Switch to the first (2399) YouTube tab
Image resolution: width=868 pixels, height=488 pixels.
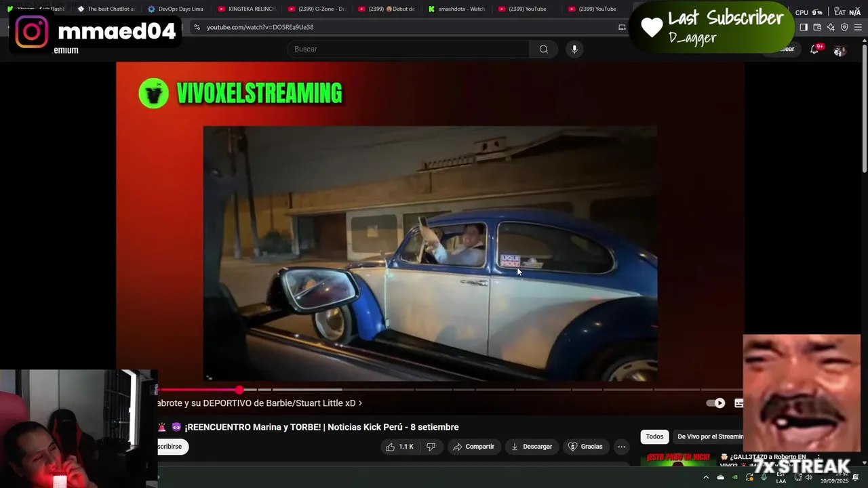click(x=526, y=9)
